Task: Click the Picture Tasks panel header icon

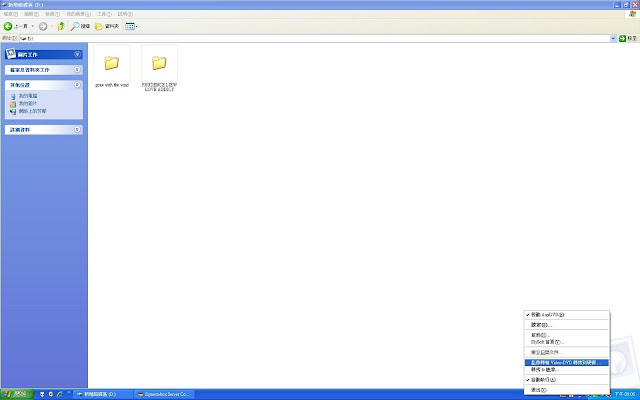Action: [x=11, y=53]
